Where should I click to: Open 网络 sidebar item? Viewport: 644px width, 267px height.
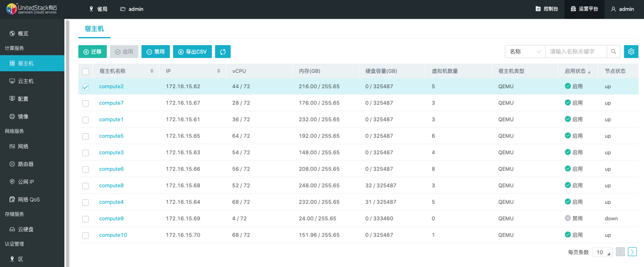(x=32, y=146)
